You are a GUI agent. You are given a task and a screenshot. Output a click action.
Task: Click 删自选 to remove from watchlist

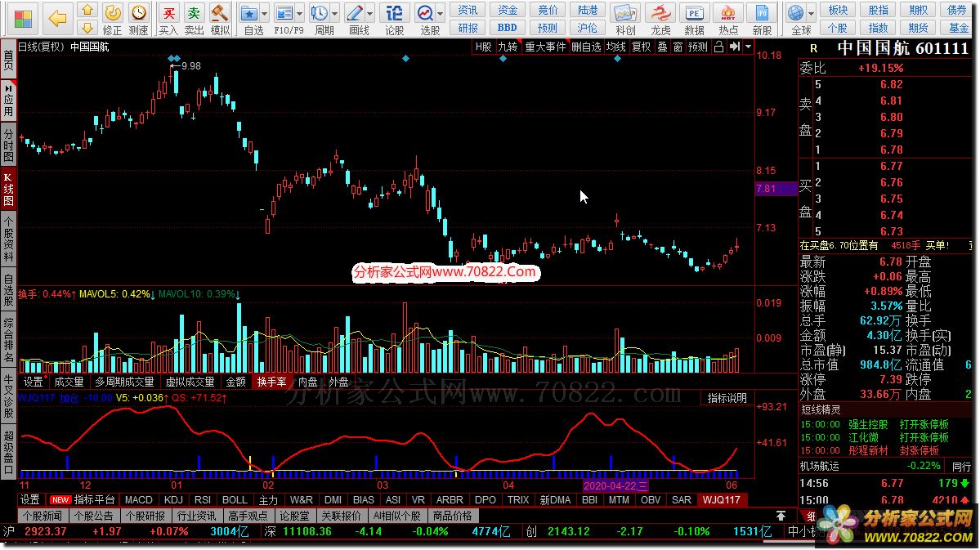click(586, 47)
